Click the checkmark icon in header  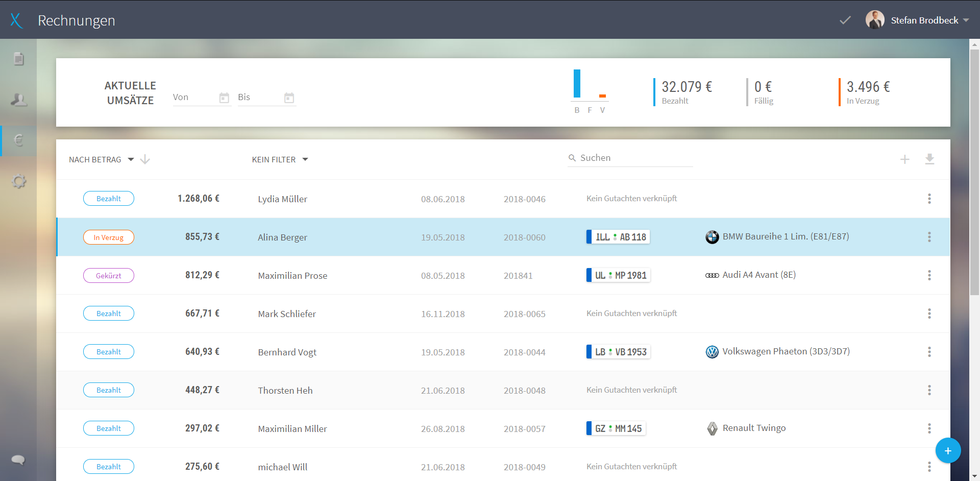tap(845, 20)
